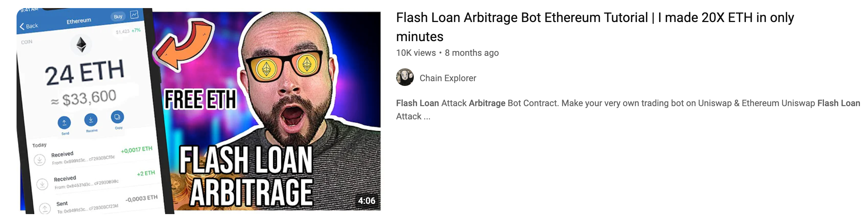Click the FREE ETH text on thumbnail

pyautogui.click(x=200, y=100)
